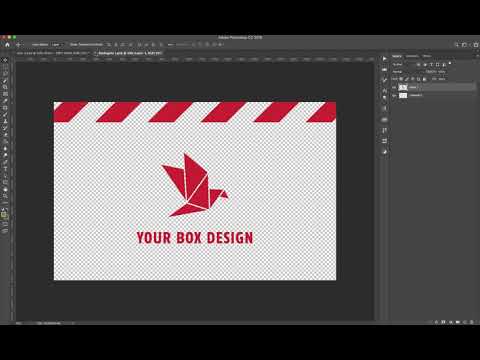Viewport: 480px width, 360px height.
Task: Toggle lock all padlock icon
Action: (424, 79)
